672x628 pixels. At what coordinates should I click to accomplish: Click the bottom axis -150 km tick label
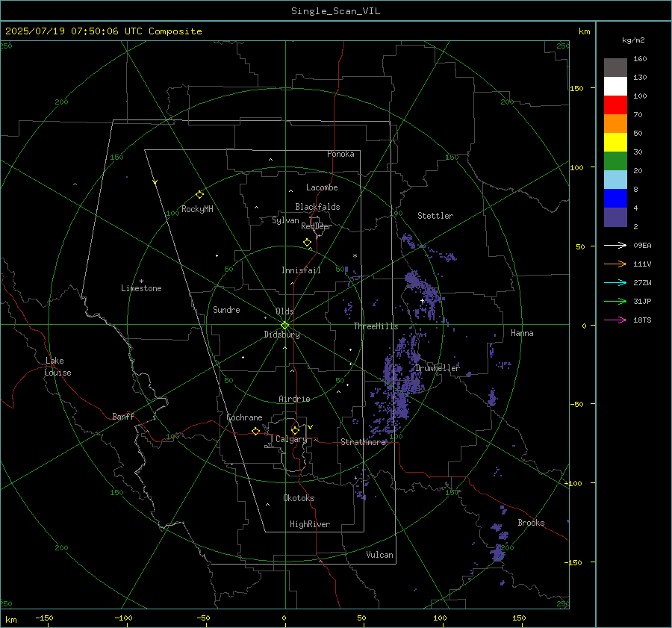click(44, 618)
